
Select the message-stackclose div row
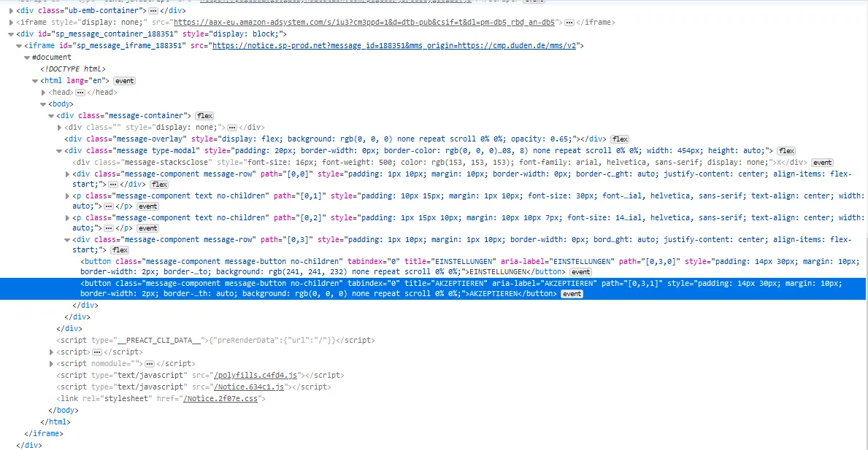click(439, 163)
